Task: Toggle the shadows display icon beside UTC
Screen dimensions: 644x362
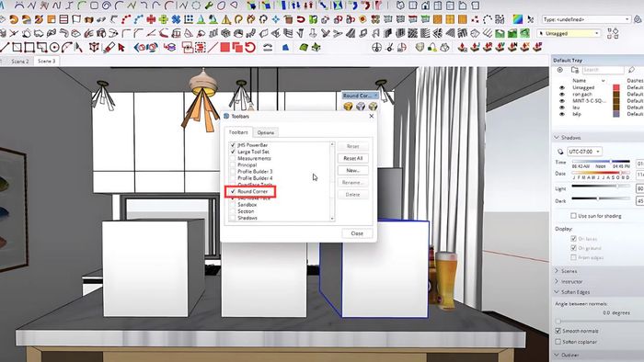Action: [x=560, y=152]
